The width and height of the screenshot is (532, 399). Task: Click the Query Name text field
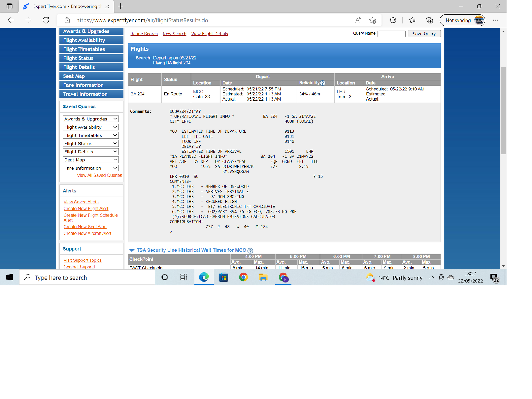(x=391, y=34)
